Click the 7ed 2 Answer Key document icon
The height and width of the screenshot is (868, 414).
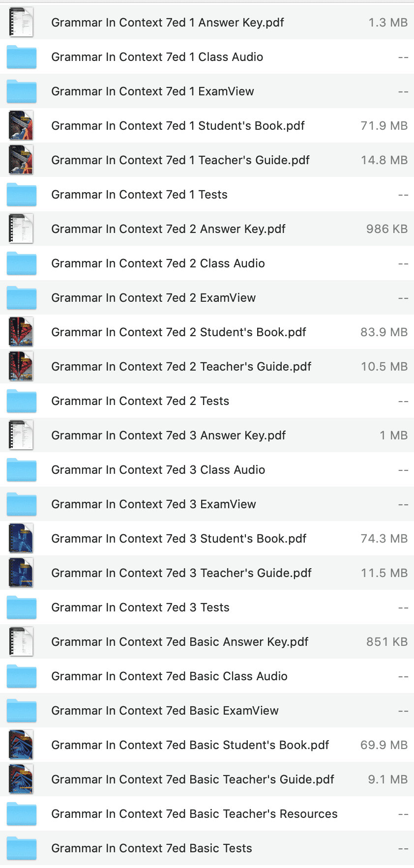click(x=21, y=229)
